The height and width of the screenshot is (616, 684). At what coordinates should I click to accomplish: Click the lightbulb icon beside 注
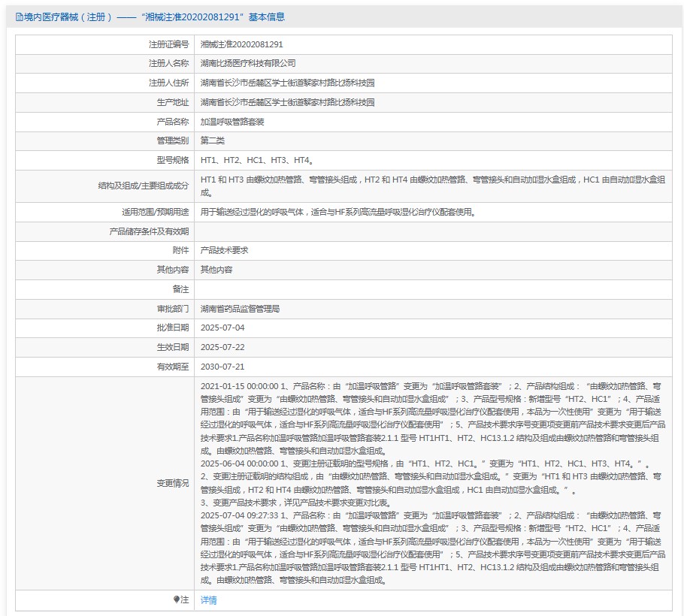[x=176, y=600]
